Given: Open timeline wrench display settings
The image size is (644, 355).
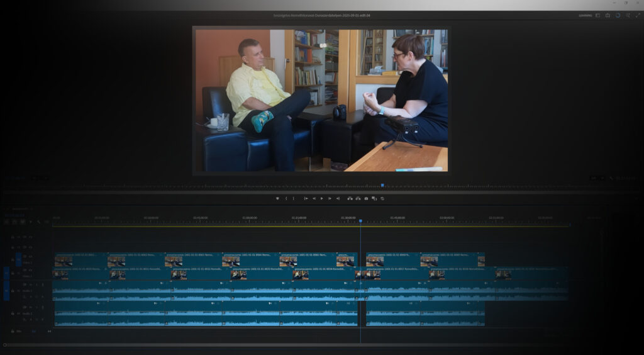Looking at the screenshot, I should point(38,222).
